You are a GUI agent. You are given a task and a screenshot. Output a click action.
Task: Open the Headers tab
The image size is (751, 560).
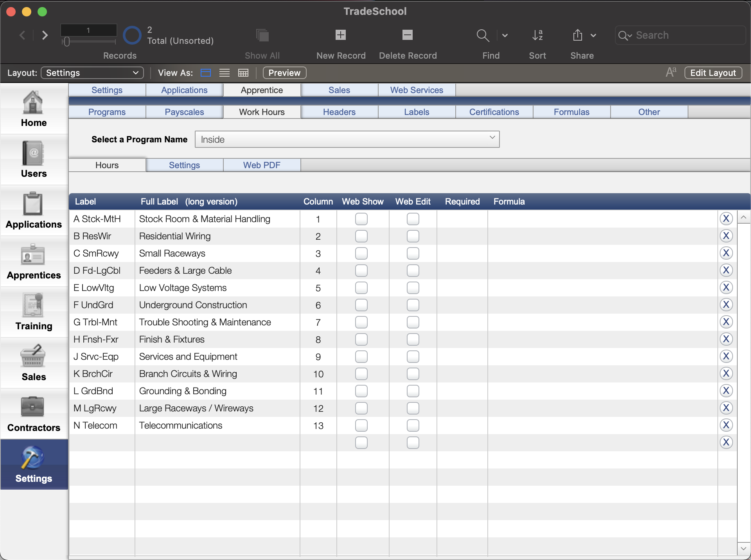coord(339,112)
